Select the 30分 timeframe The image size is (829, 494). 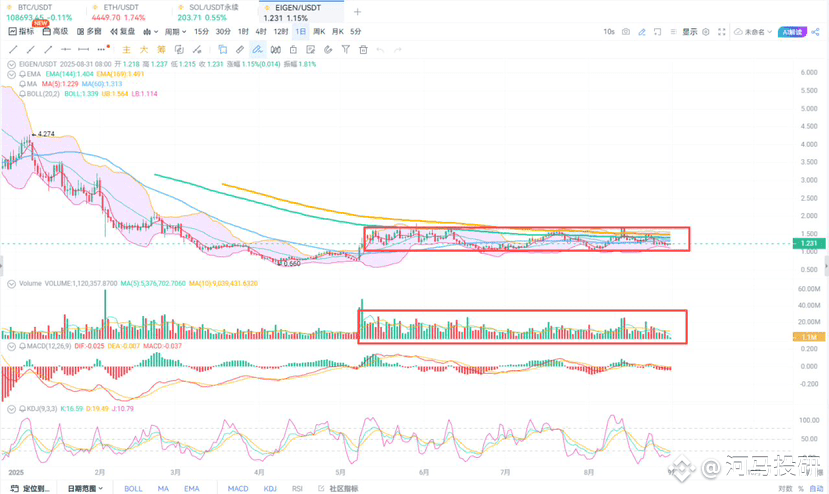click(223, 32)
